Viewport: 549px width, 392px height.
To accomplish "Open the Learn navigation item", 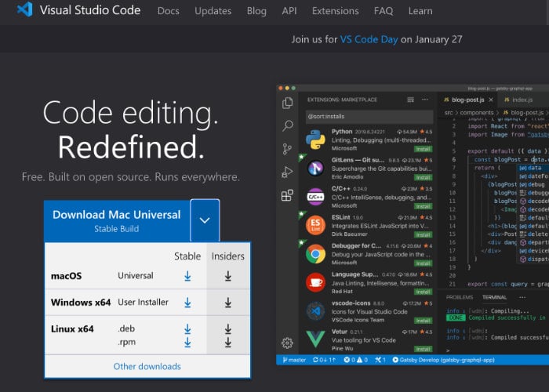I will (420, 11).
